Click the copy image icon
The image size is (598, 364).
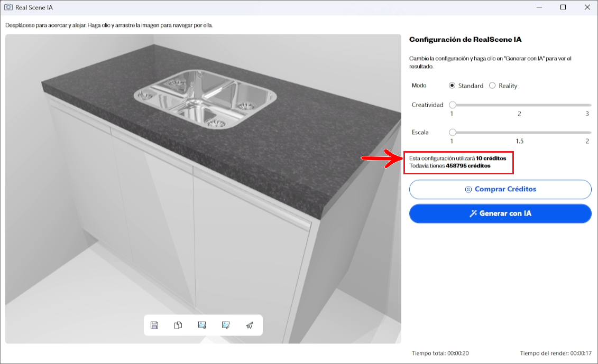(178, 325)
